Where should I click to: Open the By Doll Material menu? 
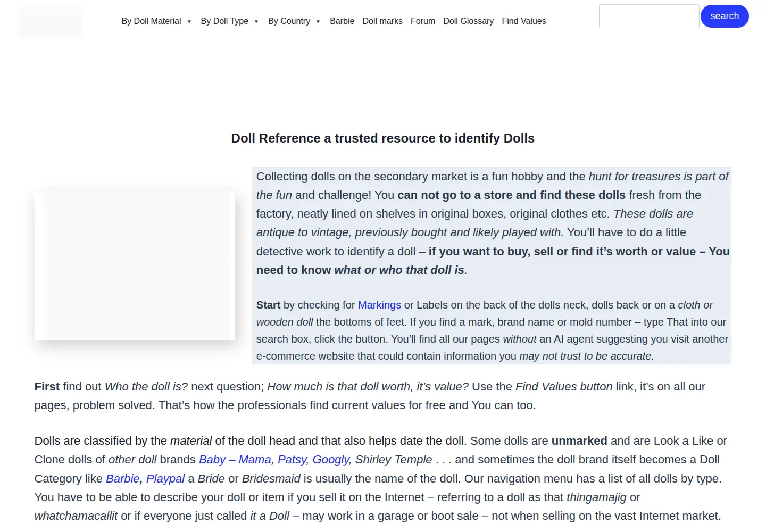click(152, 21)
